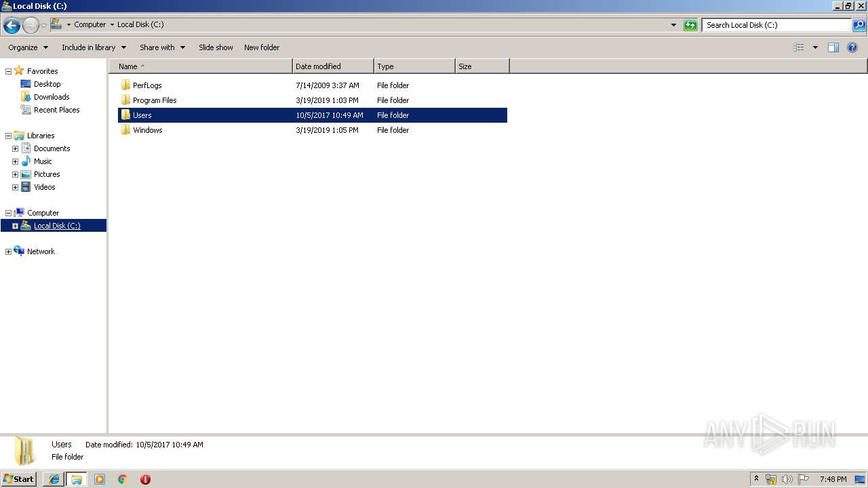Expand the Pictures library node
Screen dimensions: 868x488
tap(15, 174)
